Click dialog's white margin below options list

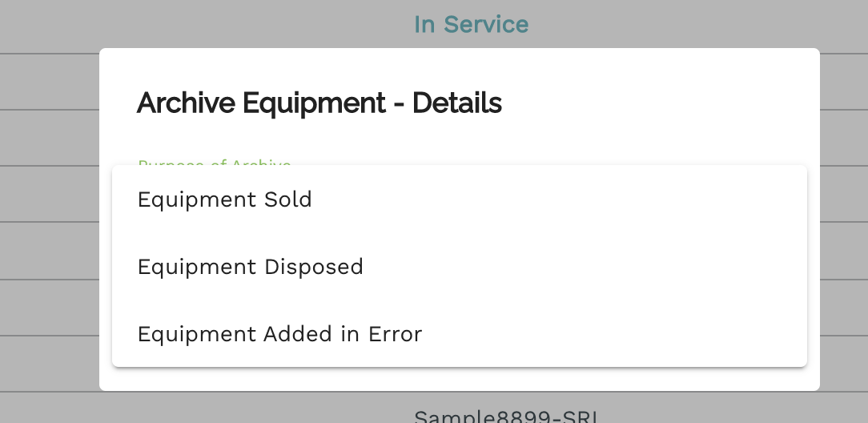click(460, 379)
